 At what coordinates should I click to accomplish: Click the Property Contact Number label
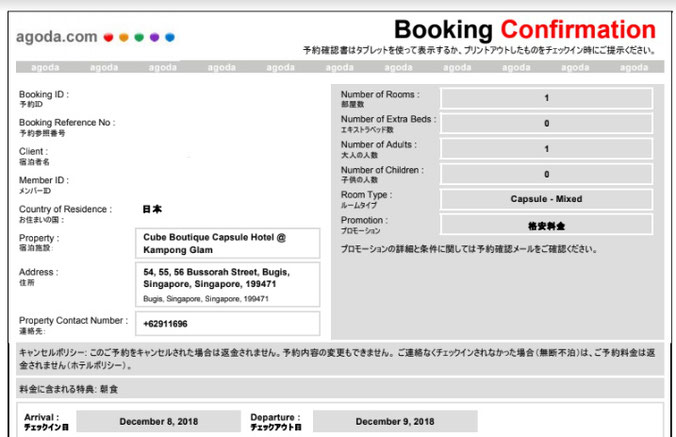tap(73, 321)
